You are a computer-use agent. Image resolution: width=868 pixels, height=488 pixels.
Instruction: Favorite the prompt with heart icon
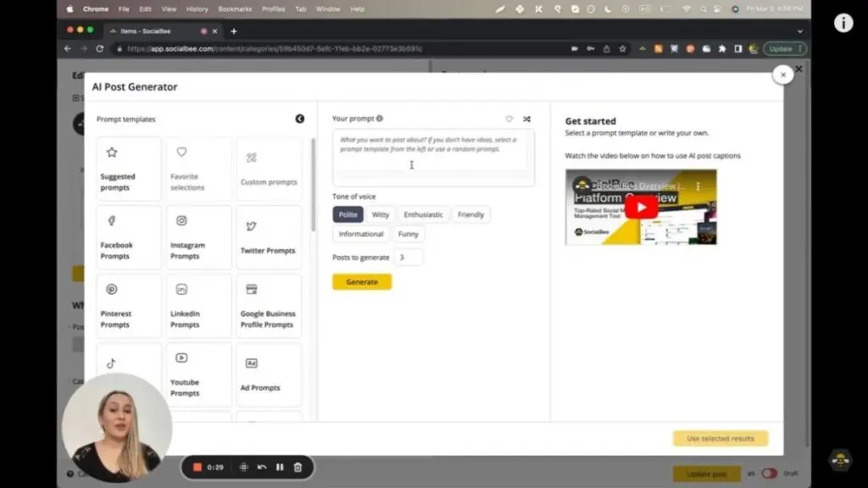point(509,119)
